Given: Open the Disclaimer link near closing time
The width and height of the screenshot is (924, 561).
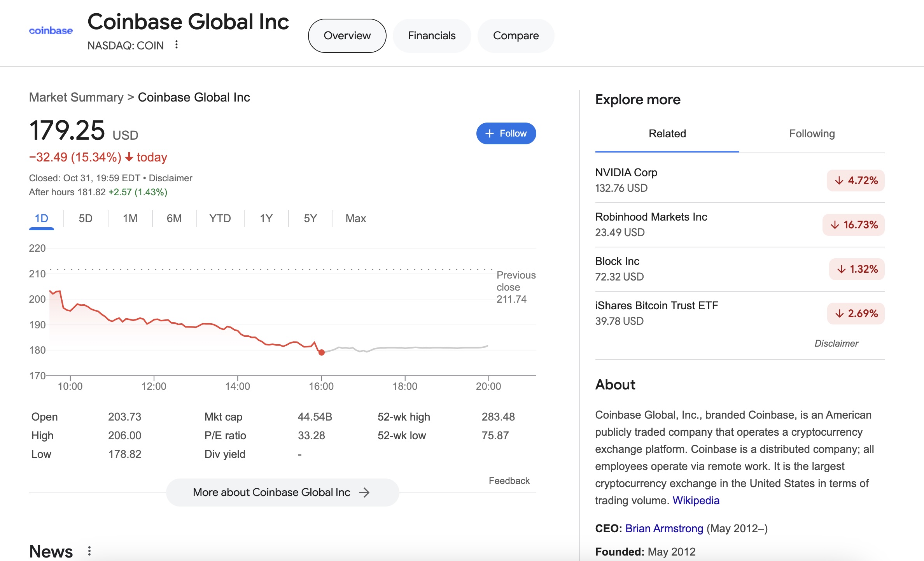Looking at the screenshot, I should pyautogui.click(x=171, y=178).
